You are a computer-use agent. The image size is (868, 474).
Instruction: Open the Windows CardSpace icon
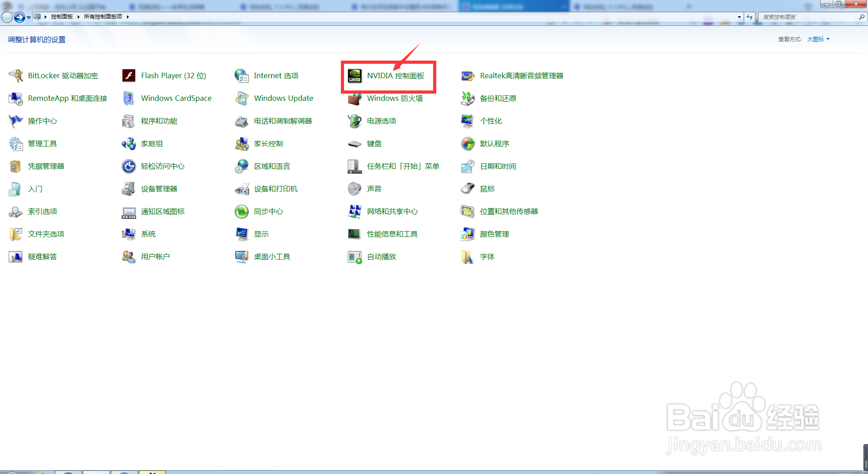129,98
